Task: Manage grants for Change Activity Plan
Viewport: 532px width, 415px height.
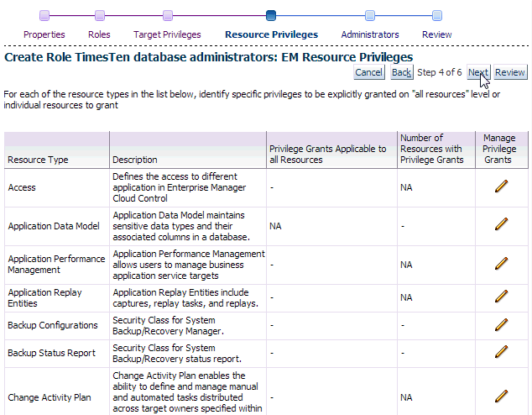Action: (x=501, y=397)
